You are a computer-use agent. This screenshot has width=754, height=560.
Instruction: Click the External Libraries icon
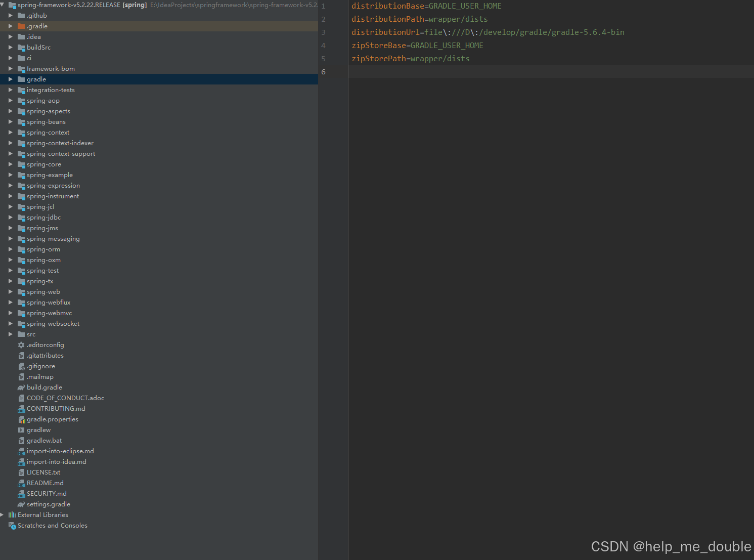[12, 515]
